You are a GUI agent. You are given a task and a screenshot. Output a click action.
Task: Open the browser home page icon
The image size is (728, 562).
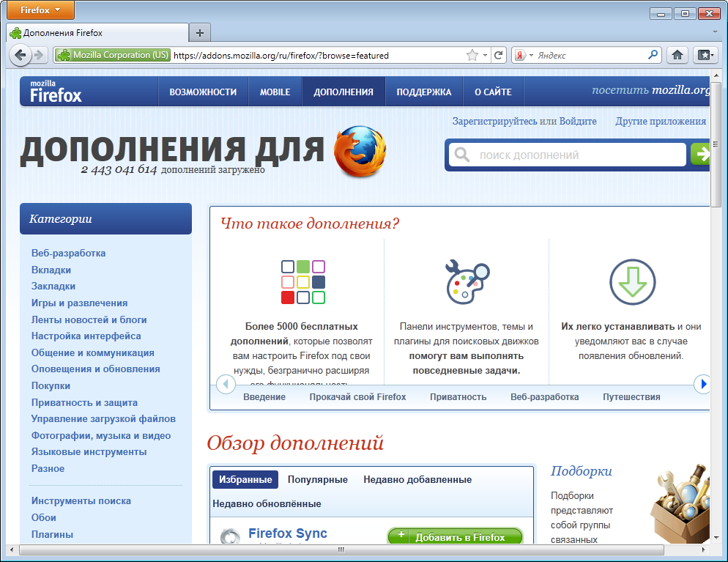click(677, 55)
